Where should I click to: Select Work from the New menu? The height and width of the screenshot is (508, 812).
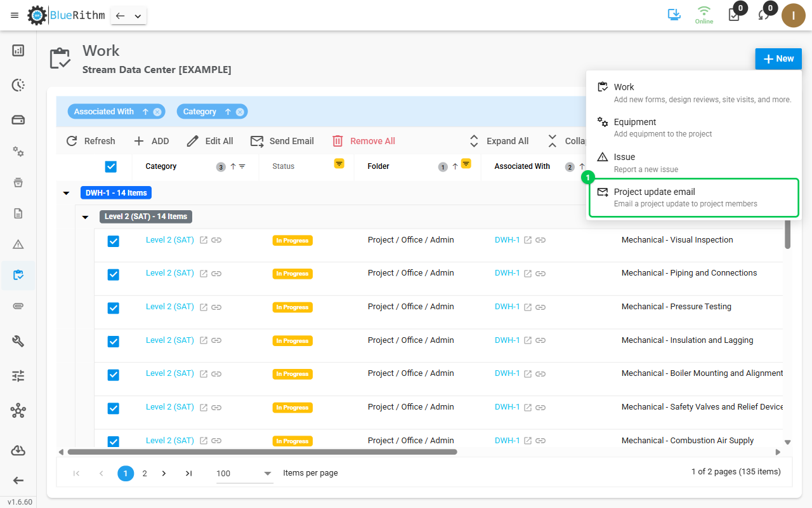(694, 93)
